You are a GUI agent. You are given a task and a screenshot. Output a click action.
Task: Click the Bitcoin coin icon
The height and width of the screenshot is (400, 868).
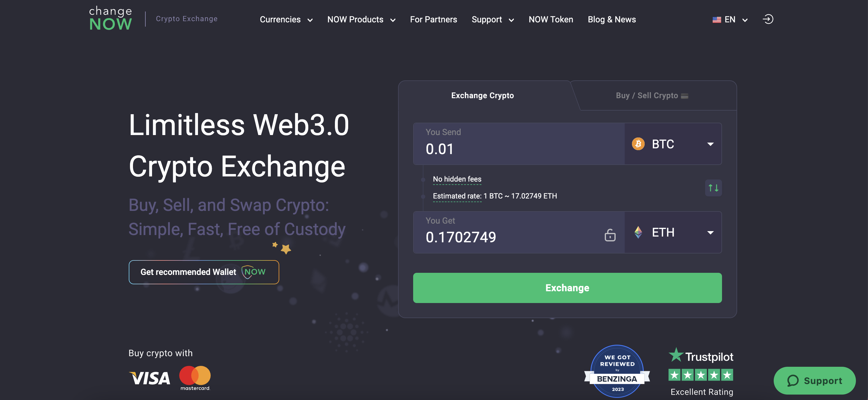coord(638,144)
